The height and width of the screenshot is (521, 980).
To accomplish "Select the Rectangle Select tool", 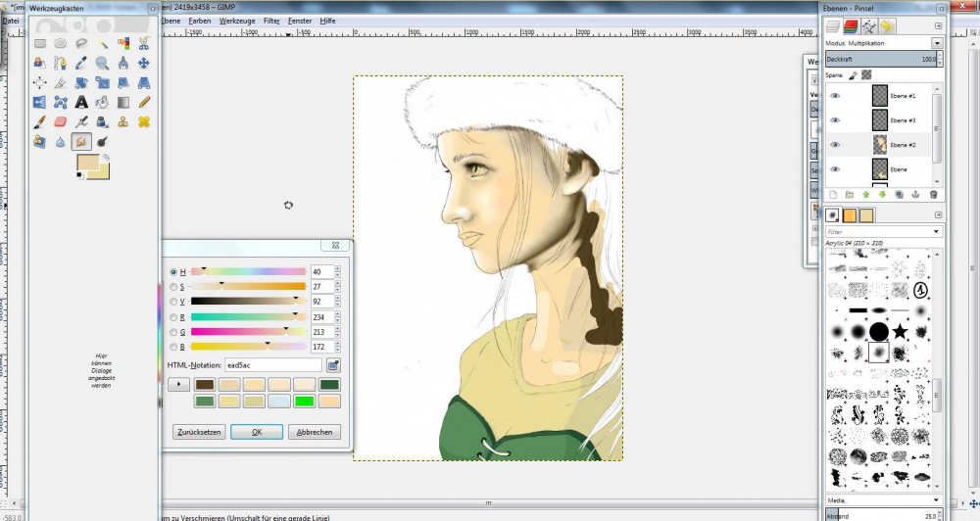I will pos(40,44).
